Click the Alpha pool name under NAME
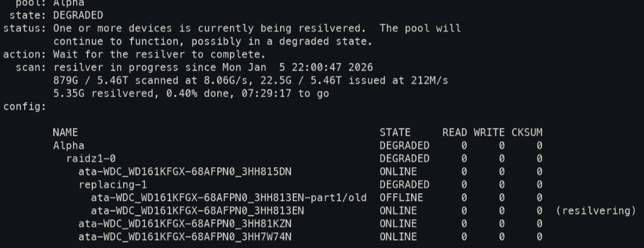Screen dimensions: 644x248 (68, 145)
